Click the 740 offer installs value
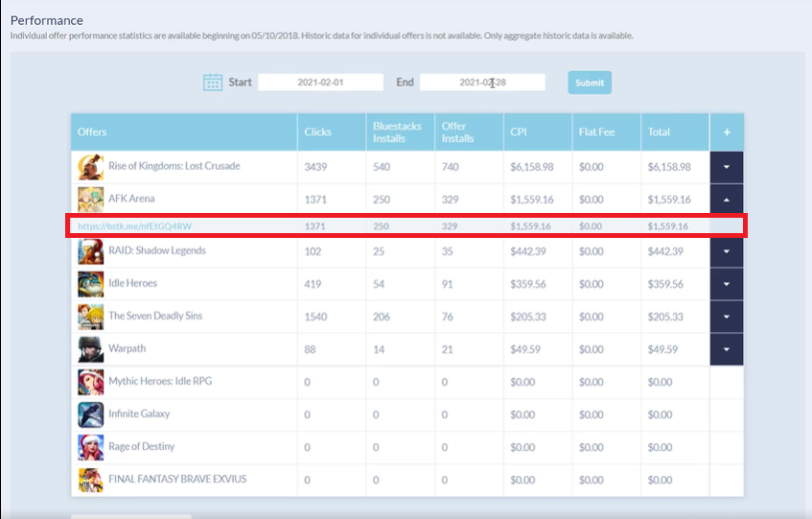This screenshot has height=519, width=812. click(450, 167)
